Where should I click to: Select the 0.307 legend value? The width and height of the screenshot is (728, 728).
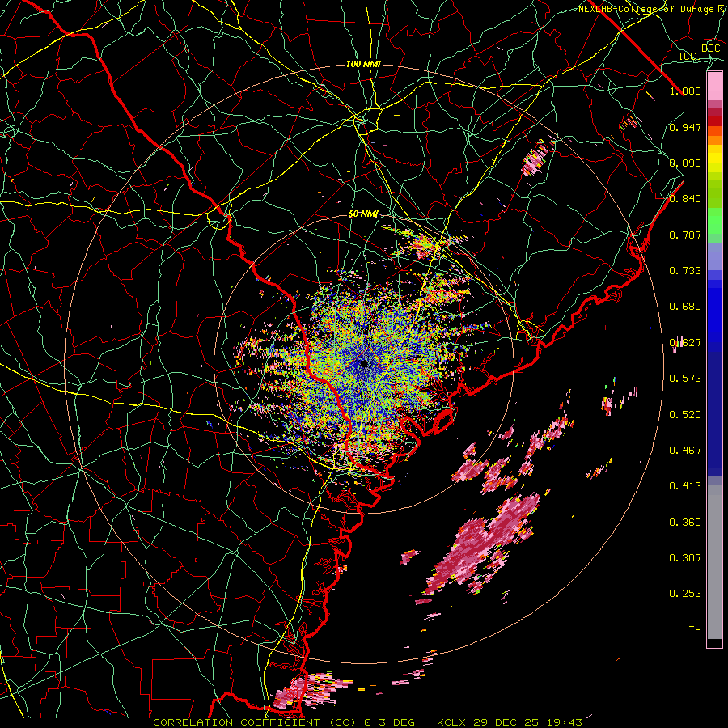[685, 558]
